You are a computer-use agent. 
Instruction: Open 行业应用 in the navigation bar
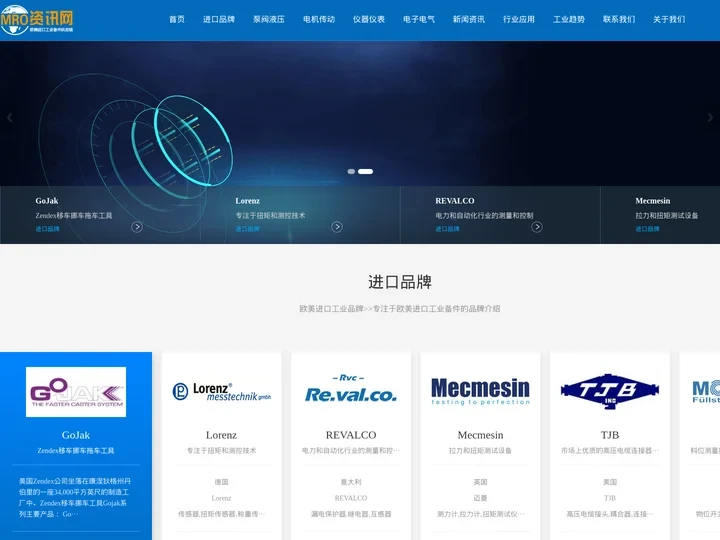pyautogui.click(x=519, y=19)
